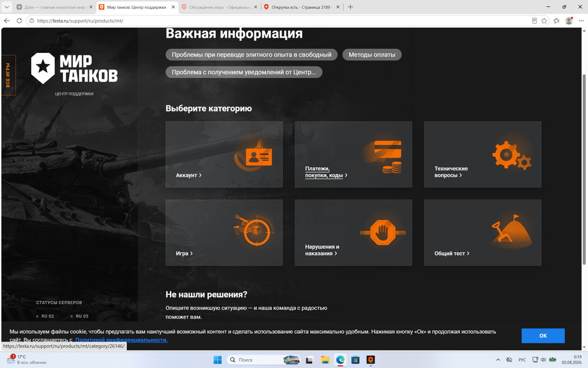Open Lesta Game Center taskbar icon
This screenshot has width=588, height=368.
coord(370,360)
